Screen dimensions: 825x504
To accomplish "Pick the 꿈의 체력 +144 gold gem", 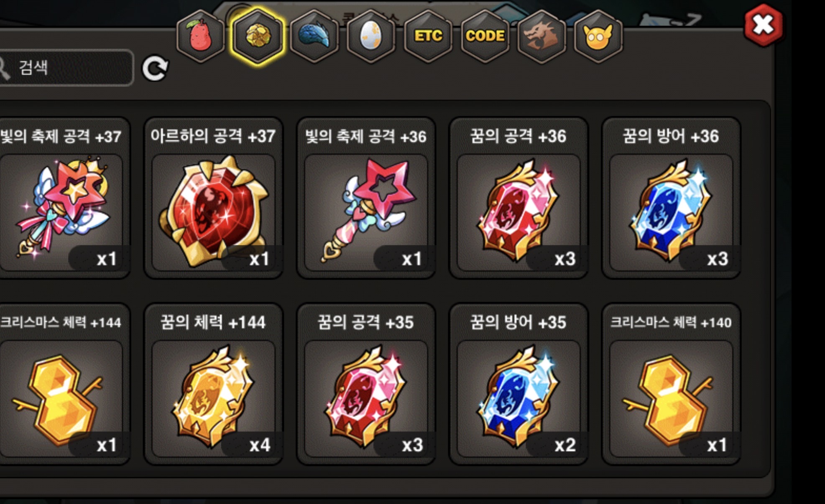I will [x=213, y=384].
